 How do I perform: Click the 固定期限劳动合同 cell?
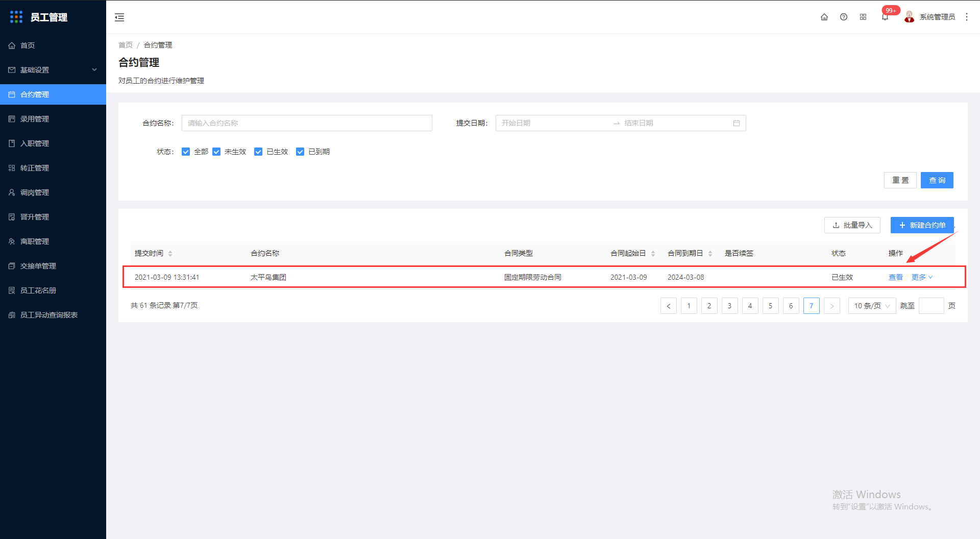pyautogui.click(x=533, y=277)
